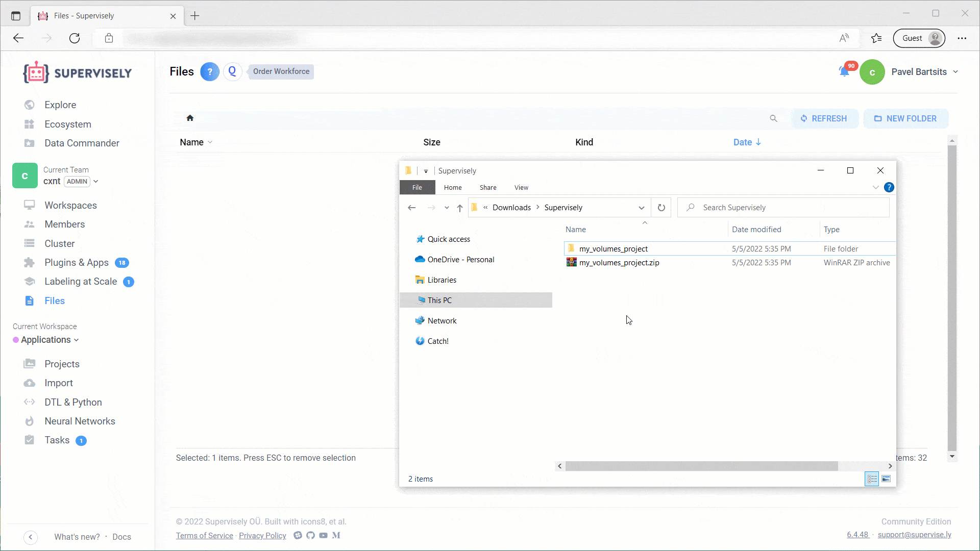The image size is (980, 551).
Task: Collapse the sidebar using the bottom-left arrow
Action: pos(31,537)
